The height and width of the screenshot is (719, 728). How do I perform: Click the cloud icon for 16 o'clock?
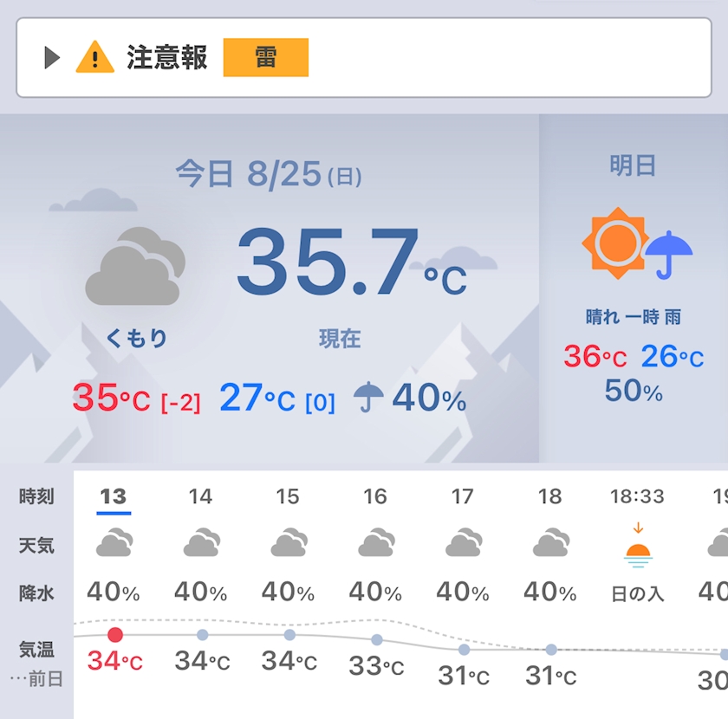[x=376, y=542]
